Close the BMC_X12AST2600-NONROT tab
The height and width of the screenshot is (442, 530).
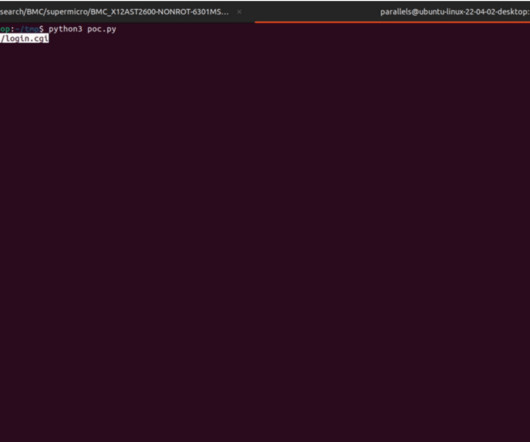[239, 12]
